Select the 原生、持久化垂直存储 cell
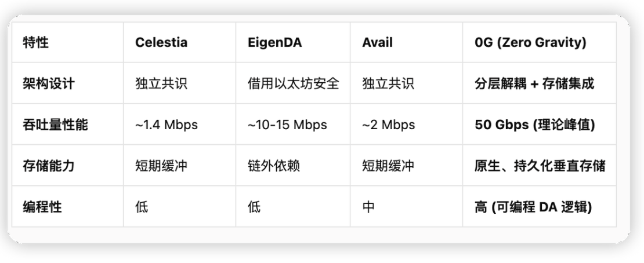 [540, 166]
